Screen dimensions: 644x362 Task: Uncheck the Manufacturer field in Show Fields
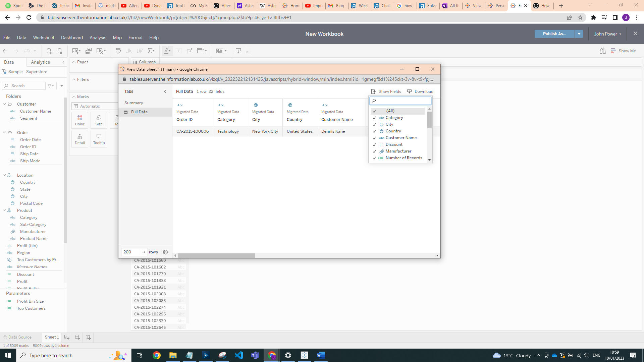pos(374,152)
